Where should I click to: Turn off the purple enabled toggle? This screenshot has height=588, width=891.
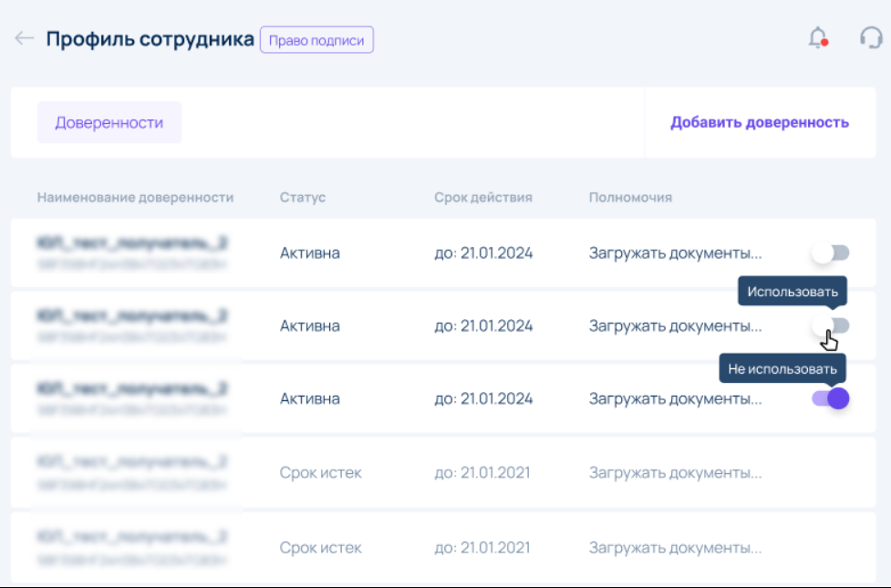pos(830,398)
